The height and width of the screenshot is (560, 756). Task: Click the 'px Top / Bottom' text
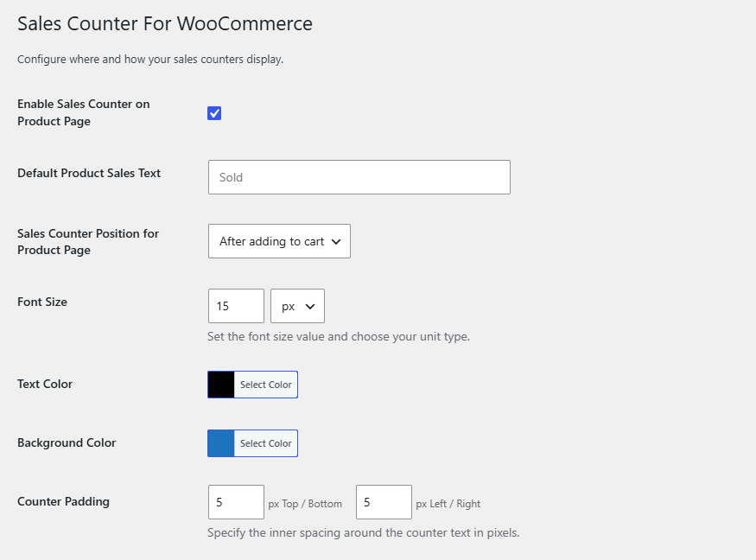coord(305,504)
